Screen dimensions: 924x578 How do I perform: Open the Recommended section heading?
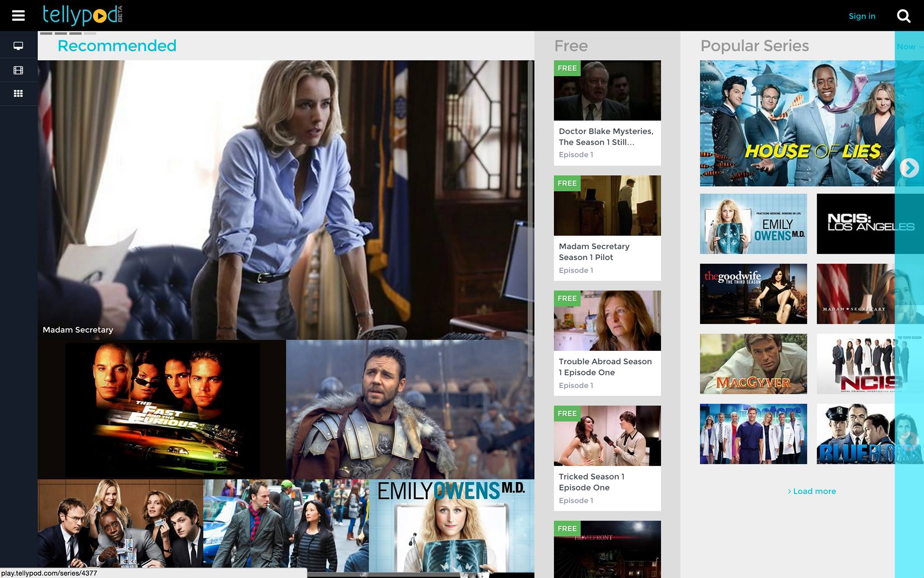click(x=117, y=46)
